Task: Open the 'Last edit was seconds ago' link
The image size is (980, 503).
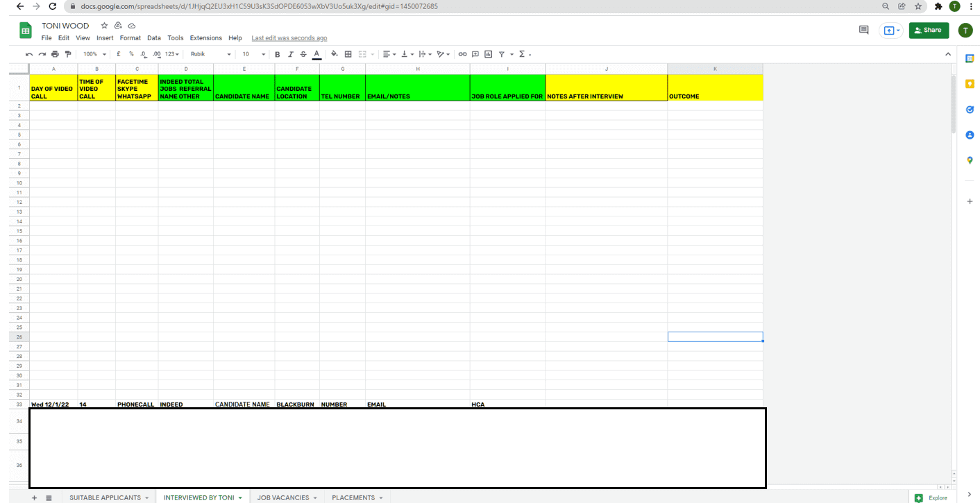Action: pos(289,38)
